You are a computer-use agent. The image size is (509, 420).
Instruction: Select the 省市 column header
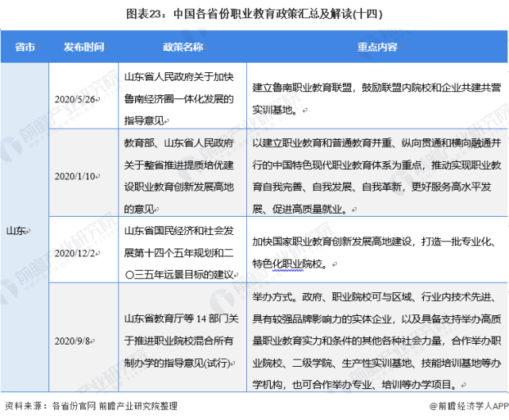point(25,47)
